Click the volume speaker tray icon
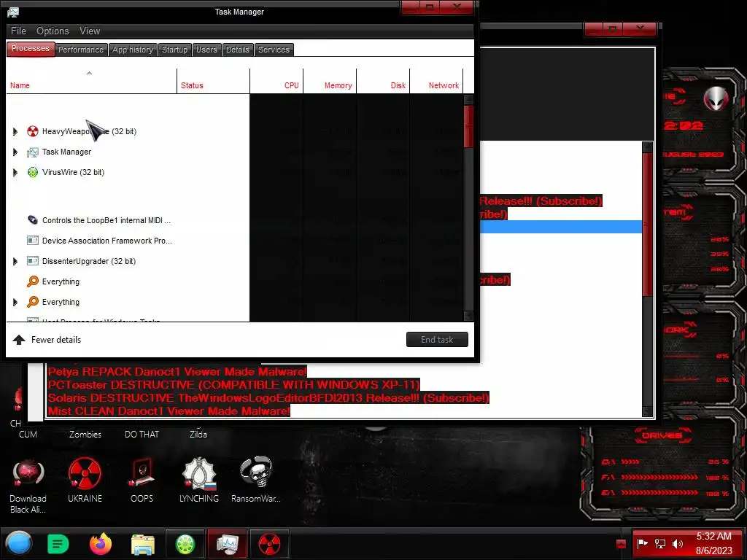The width and height of the screenshot is (747, 560). (677, 543)
